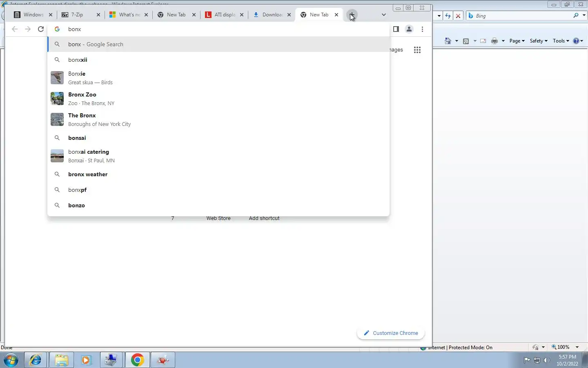
Task: Click the Bronx Zoo thumbnail image
Action: (x=57, y=99)
